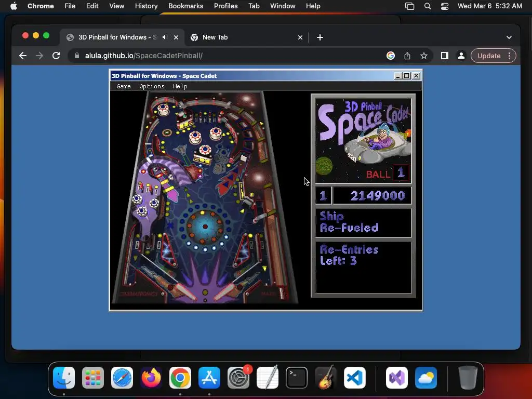Image resolution: width=532 pixels, height=399 pixels.
Task: Share this page icon
Action: [407, 56]
